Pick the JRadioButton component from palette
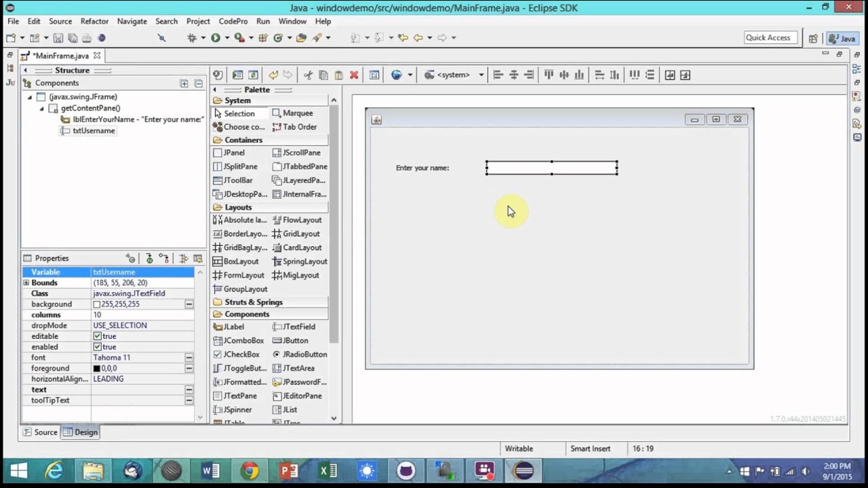Screen dimensions: 868x488 pos(300,354)
